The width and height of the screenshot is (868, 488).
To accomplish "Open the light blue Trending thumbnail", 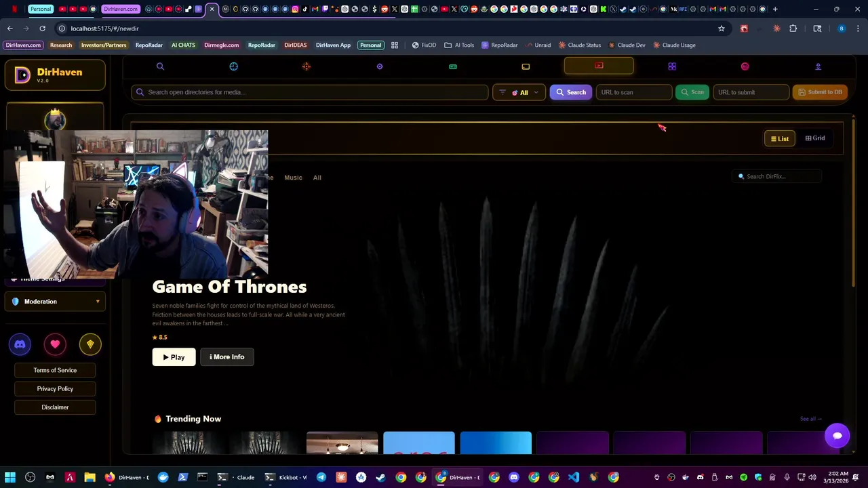I will tap(419, 443).
